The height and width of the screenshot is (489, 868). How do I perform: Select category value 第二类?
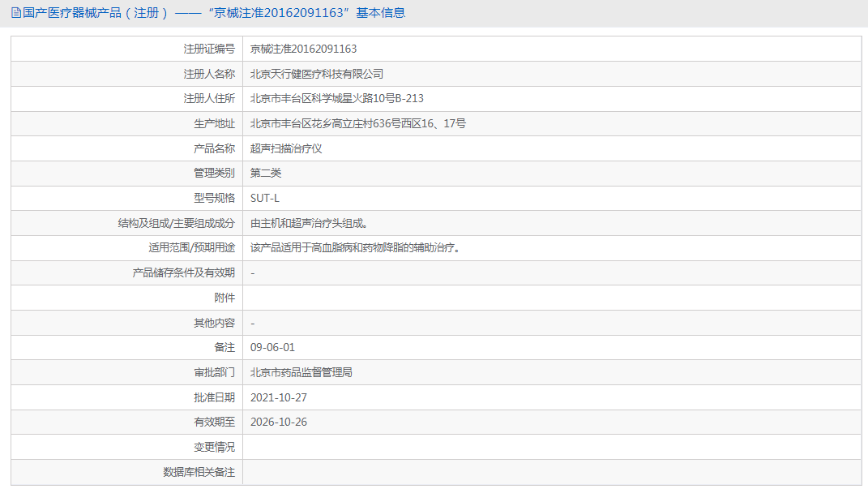point(266,174)
